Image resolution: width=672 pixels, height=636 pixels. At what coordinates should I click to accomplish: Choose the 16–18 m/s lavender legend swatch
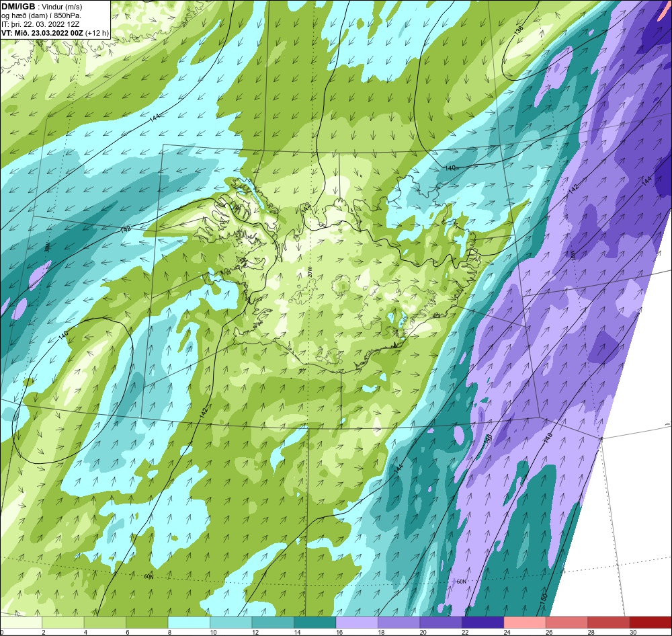[x=357, y=623]
